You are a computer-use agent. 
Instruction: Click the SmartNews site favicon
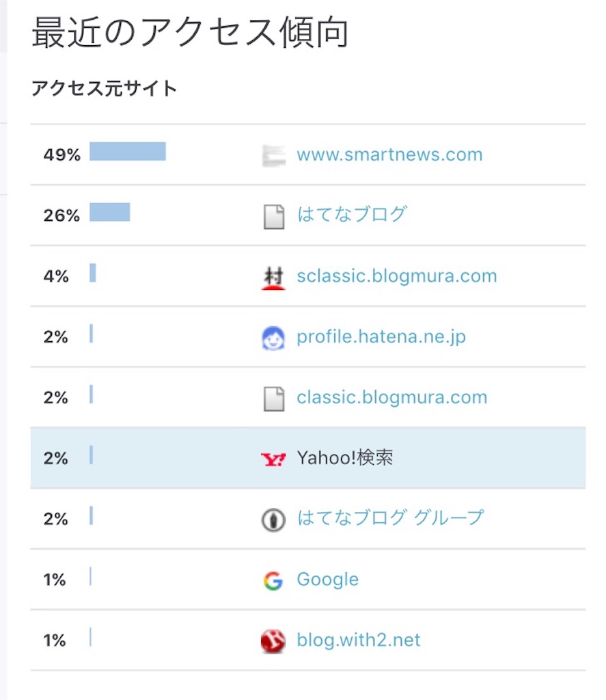[273, 156]
